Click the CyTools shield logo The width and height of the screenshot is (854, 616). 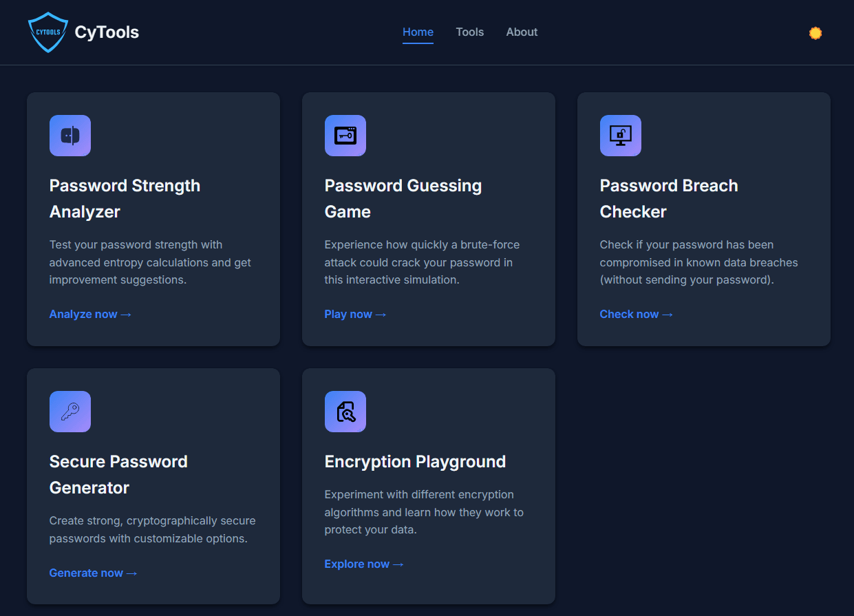[x=48, y=32]
